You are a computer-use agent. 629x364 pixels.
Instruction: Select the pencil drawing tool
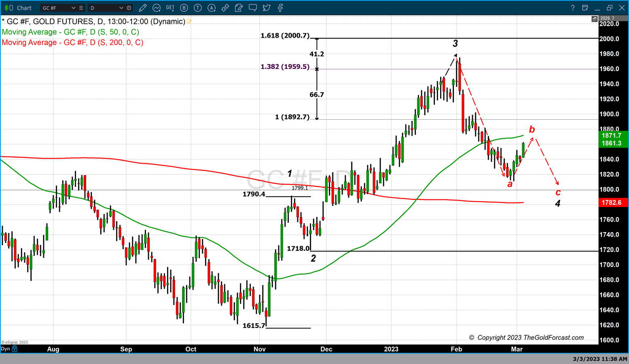(142, 8)
